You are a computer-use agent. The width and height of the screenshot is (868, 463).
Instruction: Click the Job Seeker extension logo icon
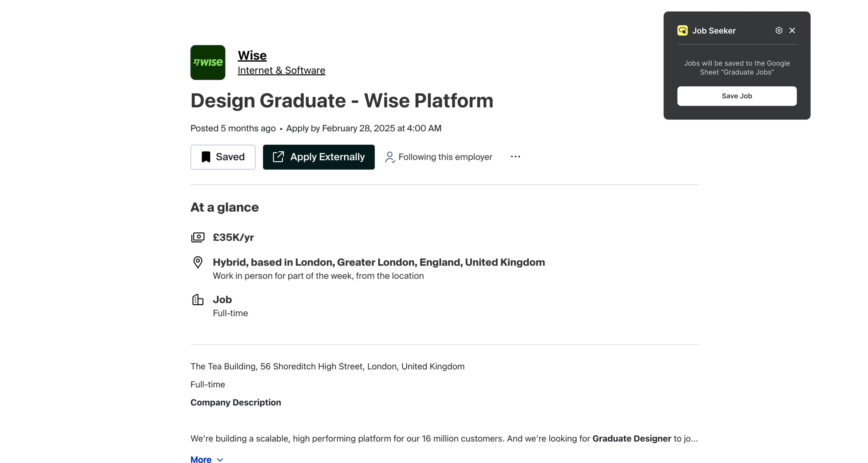pyautogui.click(x=682, y=30)
